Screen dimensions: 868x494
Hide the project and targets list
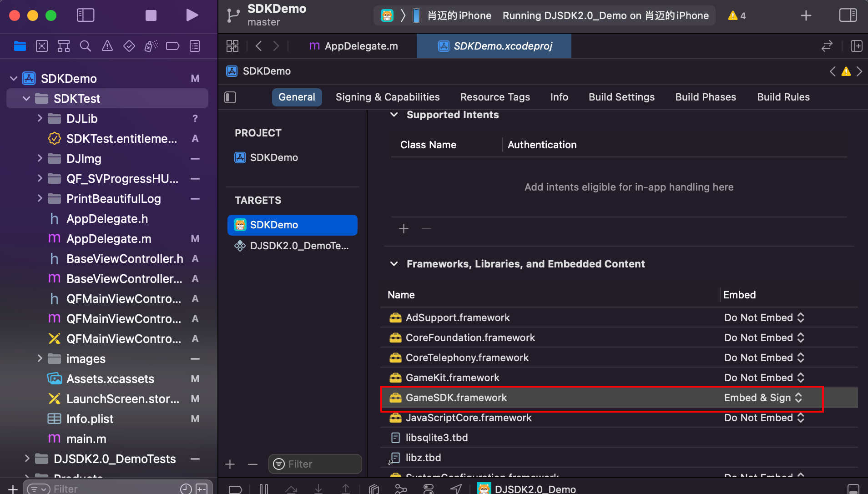(x=230, y=97)
